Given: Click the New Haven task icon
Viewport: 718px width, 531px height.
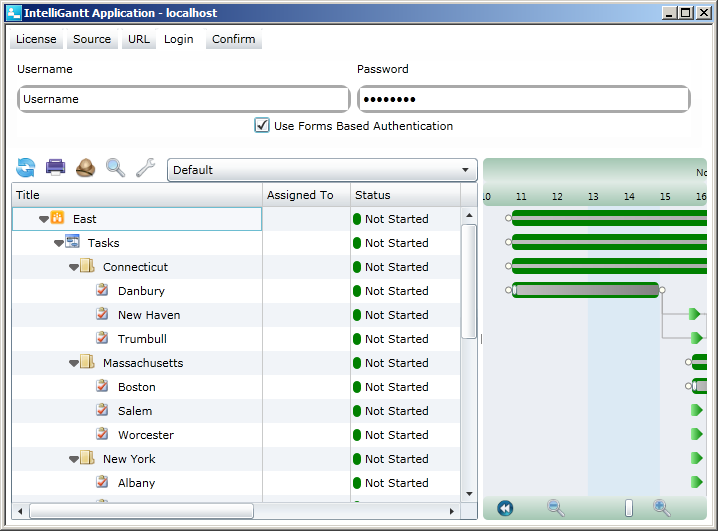Looking at the screenshot, I should [102, 314].
